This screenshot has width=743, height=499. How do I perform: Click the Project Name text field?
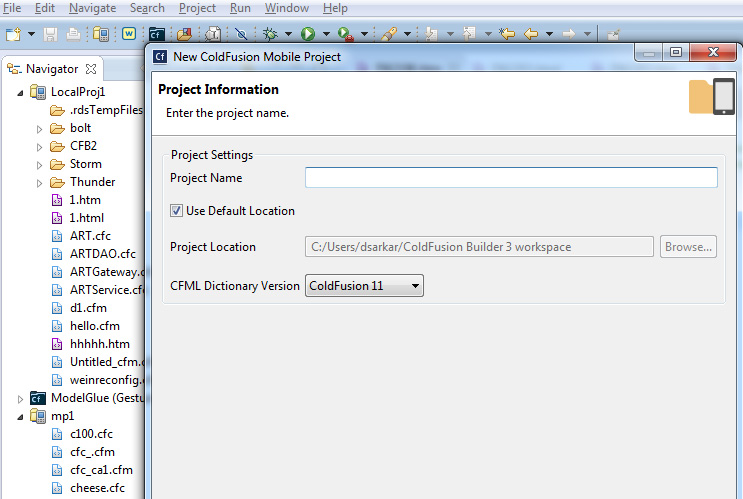coord(511,178)
